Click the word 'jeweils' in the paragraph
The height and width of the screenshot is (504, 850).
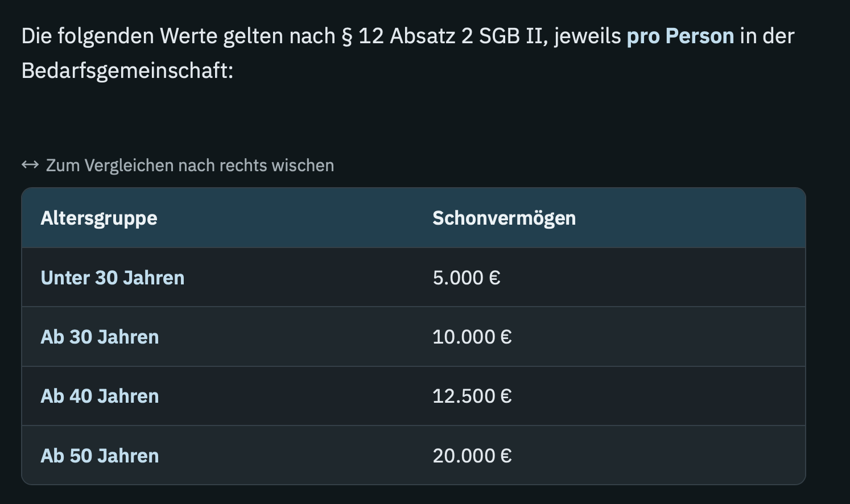point(588,36)
